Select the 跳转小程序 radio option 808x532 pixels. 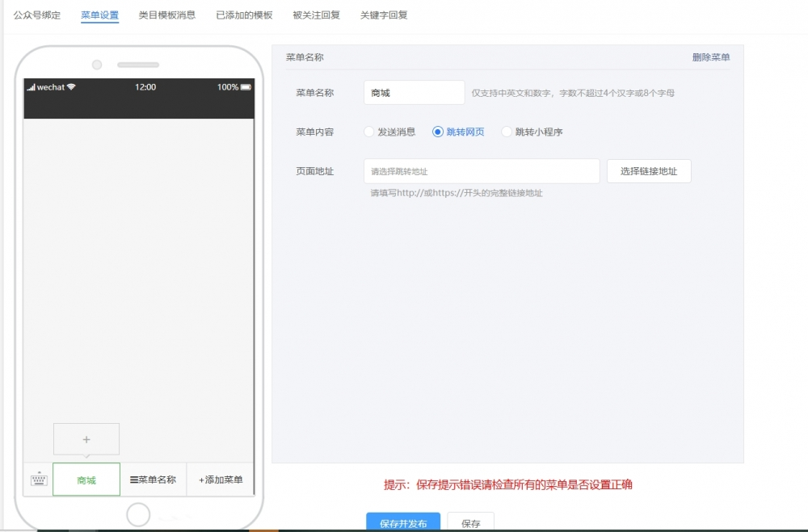(506, 131)
